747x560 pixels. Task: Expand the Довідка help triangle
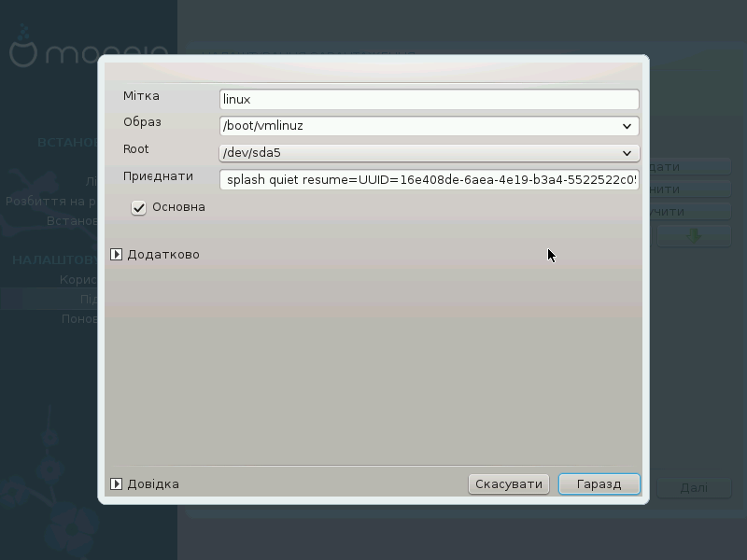(x=116, y=483)
